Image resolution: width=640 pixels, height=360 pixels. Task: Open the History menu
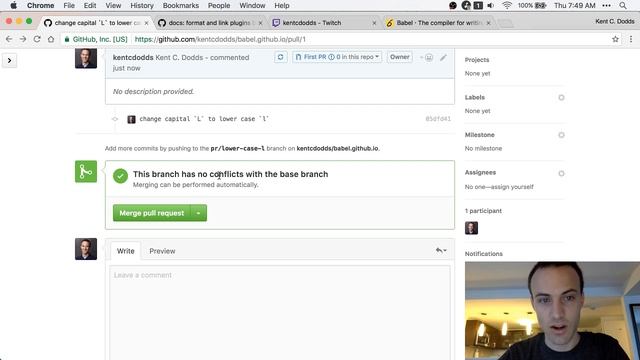tap(142, 5)
